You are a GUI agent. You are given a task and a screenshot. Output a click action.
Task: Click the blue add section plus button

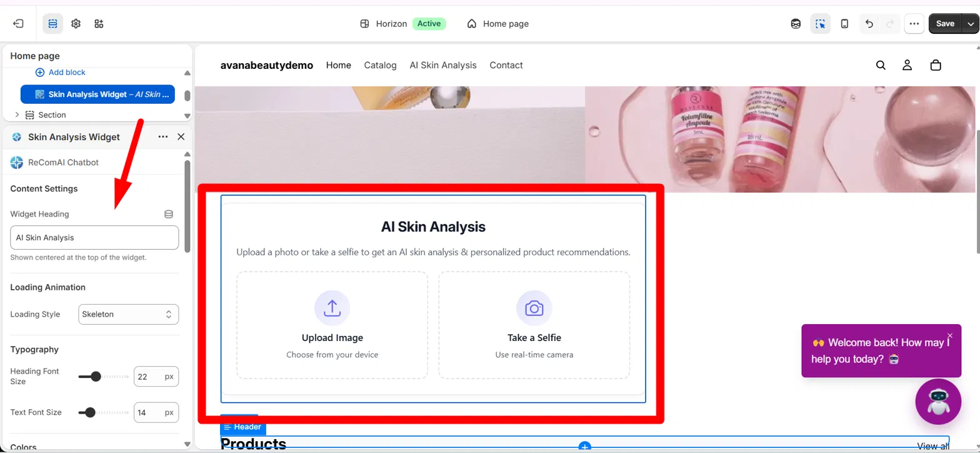click(584, 447)
